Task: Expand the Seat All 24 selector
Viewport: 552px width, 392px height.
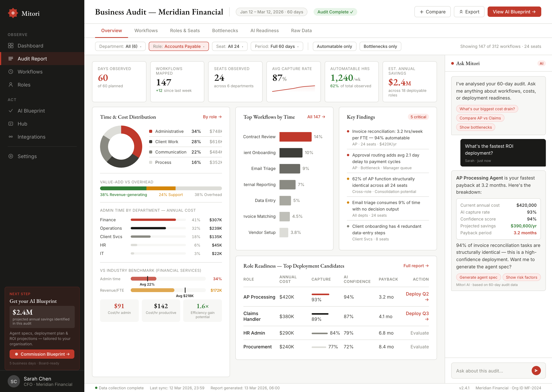Action: [x=230, y=46]
